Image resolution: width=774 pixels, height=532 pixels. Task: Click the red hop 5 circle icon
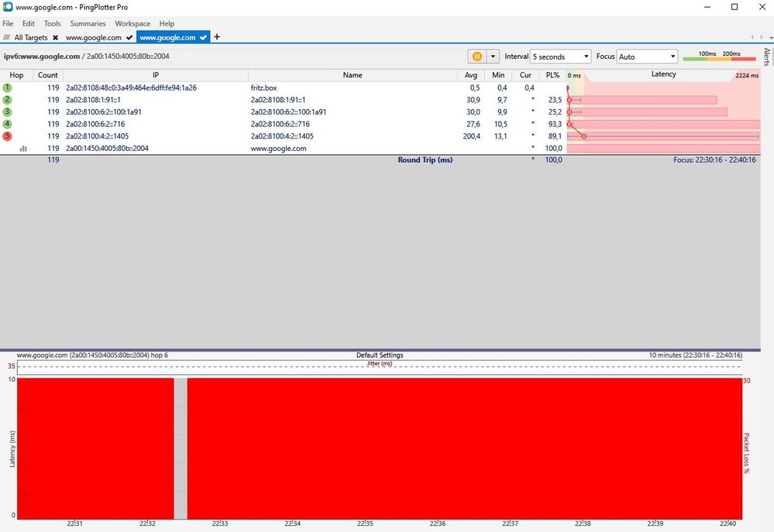click(x=8, y=136)
